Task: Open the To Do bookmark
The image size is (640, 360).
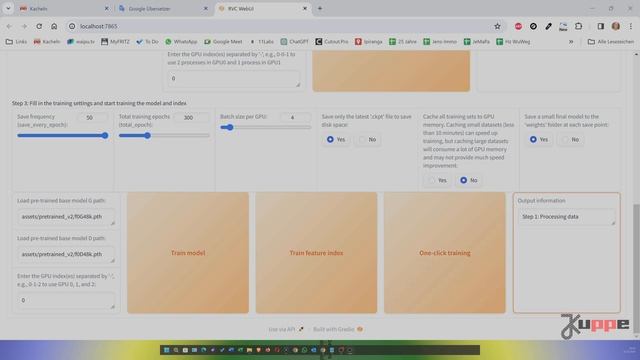Action: pos(147,42)
